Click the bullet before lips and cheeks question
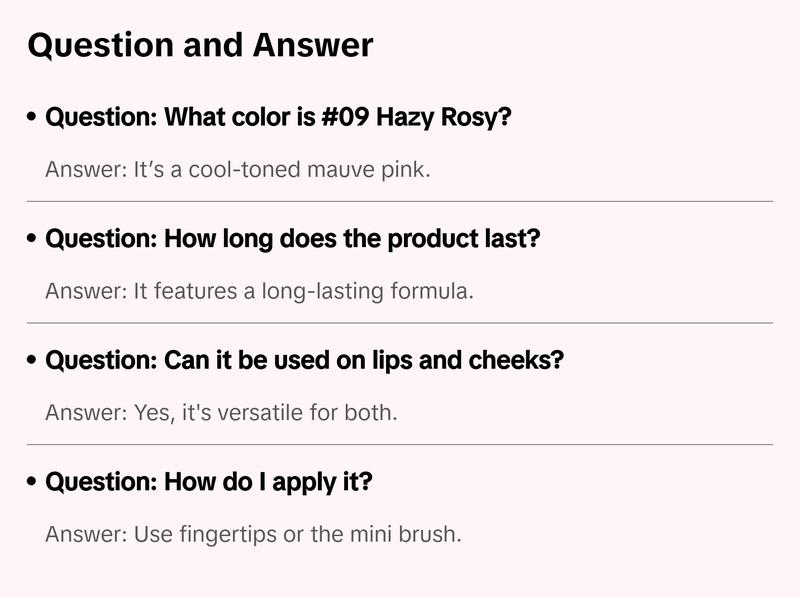 (x=33, y=361)
